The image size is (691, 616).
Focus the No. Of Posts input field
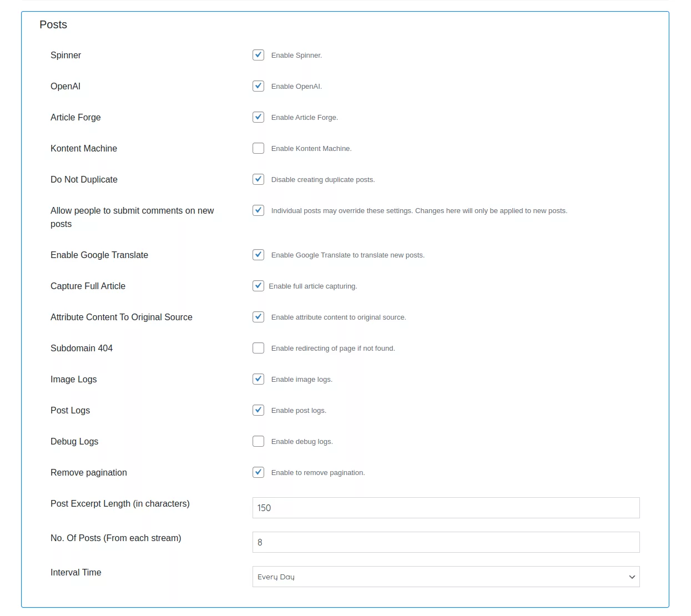click(x=446, y=542)
